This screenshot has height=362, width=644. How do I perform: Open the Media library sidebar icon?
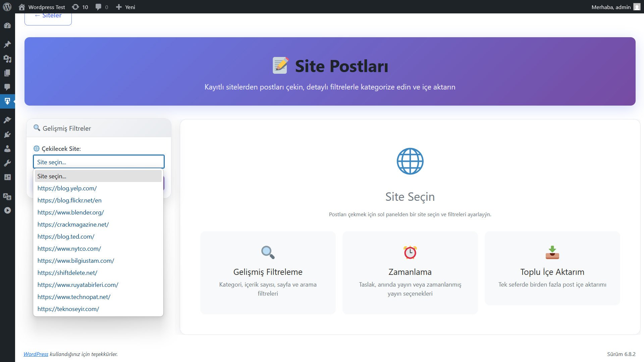click(x=7, y=59)
